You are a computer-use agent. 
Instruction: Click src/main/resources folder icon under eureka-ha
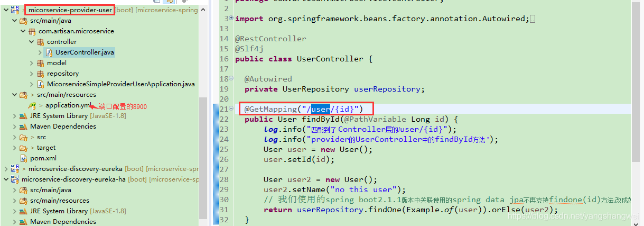[x=23, y=201]
